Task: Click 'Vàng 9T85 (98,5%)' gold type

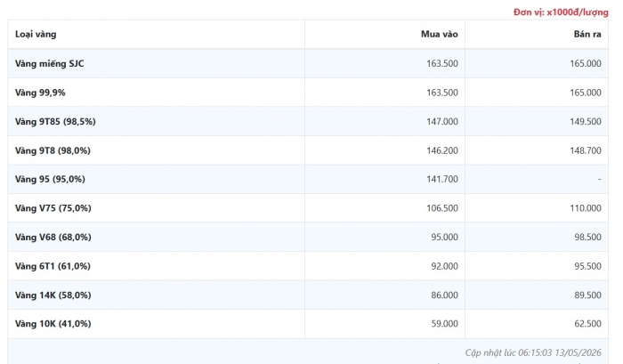Action: point(55,122)
